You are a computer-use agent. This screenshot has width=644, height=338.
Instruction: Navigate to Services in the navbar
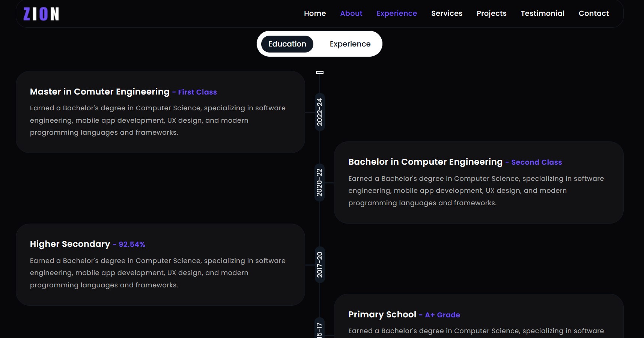point(447,14)
